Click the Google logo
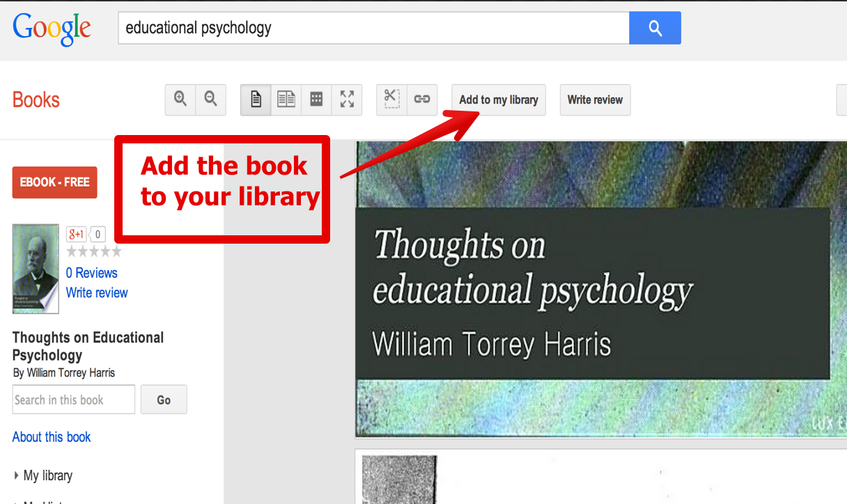Screen dimensions: 847x504 (x=52, y=28)
